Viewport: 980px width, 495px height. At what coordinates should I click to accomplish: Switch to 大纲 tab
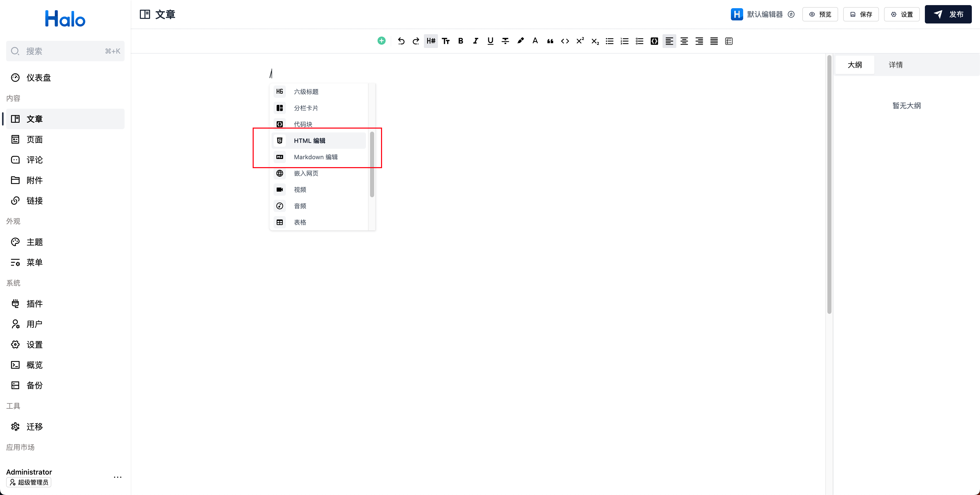(855, 64)
